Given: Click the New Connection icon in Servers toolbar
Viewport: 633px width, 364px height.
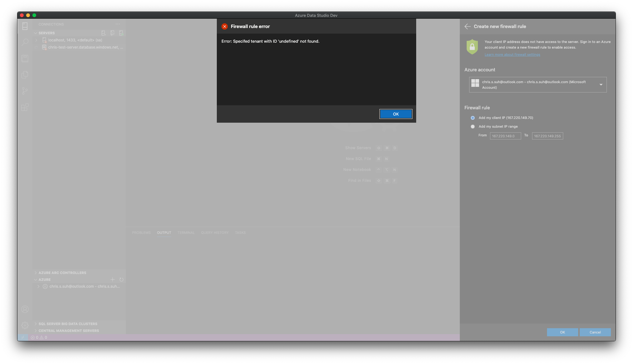Looking at the screenshot, I should point(103,33).
